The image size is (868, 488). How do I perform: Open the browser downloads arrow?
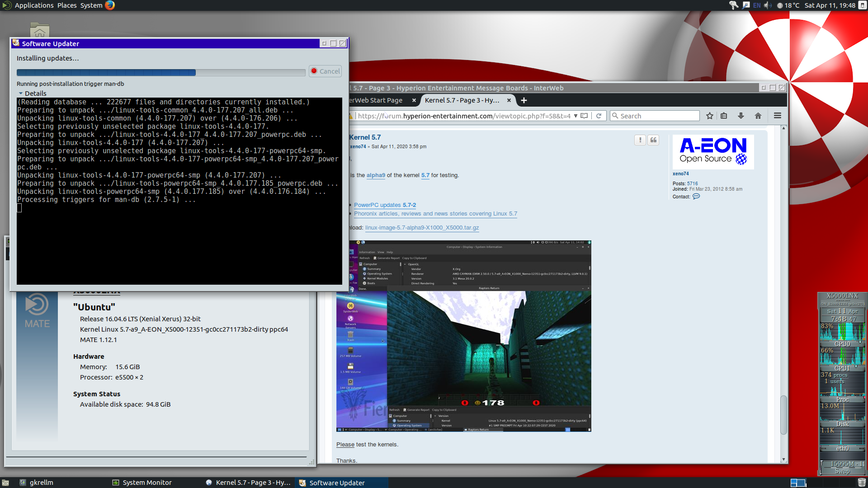[741, 116]
